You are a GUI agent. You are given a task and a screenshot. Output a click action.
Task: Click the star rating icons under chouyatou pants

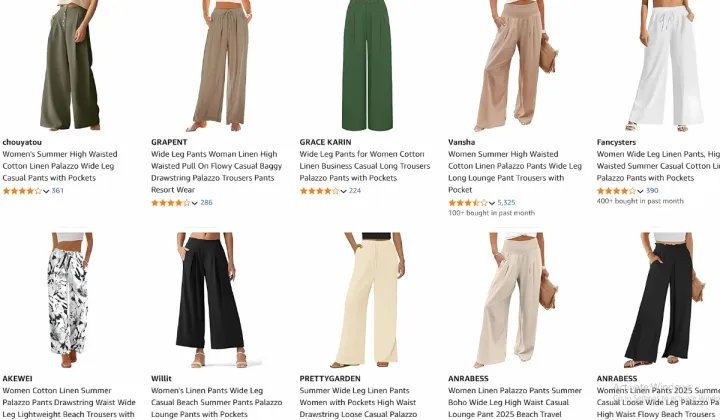[22, 191]
